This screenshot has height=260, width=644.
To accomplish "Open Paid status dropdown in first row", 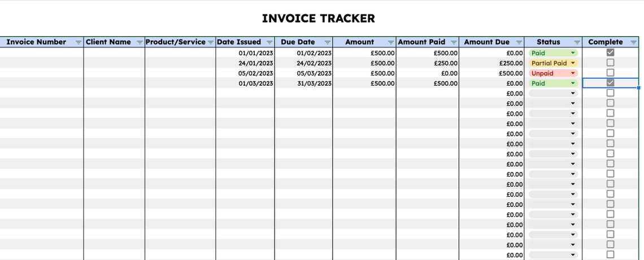I will coord(553,53).
